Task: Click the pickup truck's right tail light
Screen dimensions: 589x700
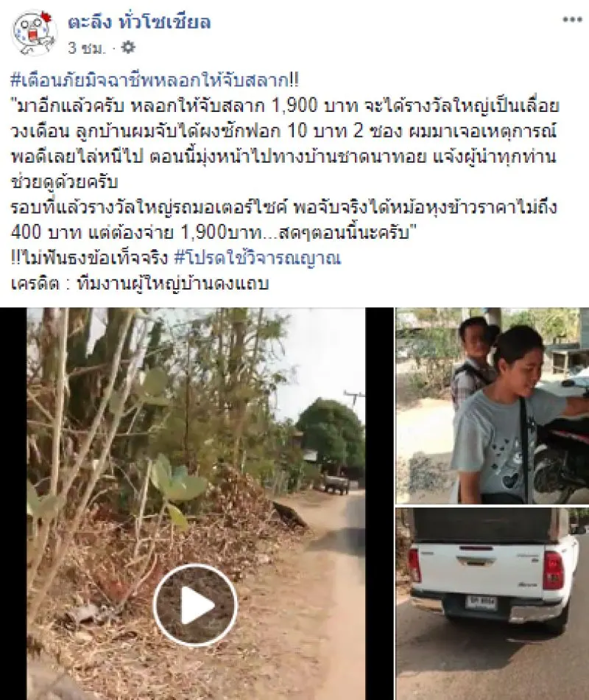Action: [554, 570]
